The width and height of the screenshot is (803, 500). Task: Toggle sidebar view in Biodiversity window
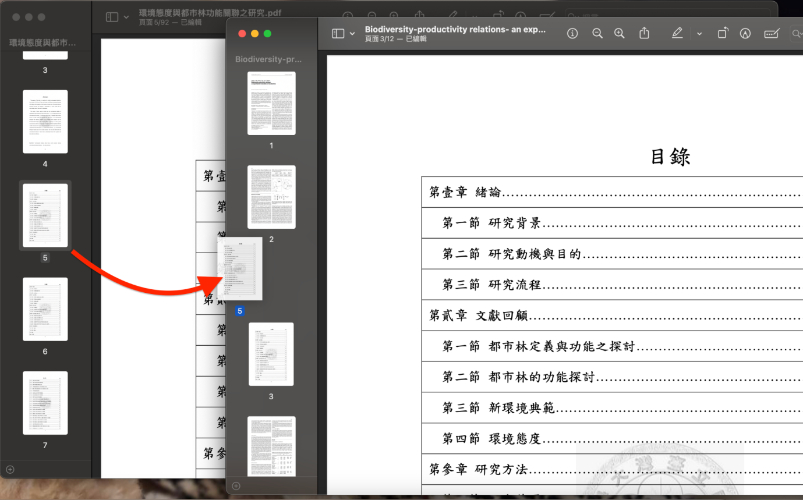coord(338,34)
